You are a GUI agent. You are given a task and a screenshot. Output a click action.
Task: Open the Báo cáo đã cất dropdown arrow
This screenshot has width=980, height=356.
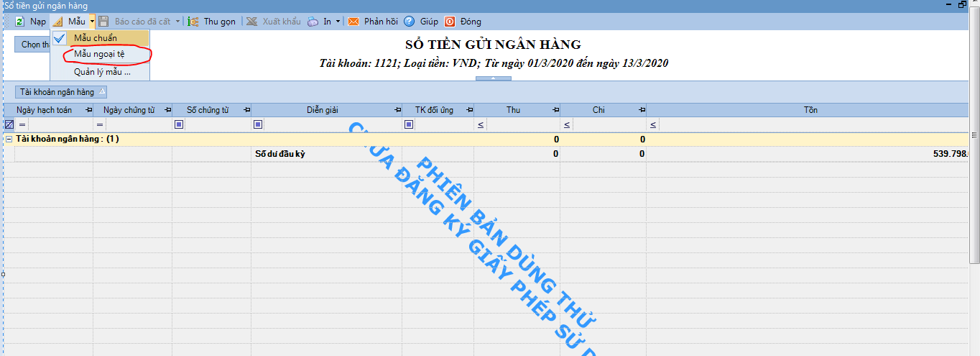(x=178, y=22)
